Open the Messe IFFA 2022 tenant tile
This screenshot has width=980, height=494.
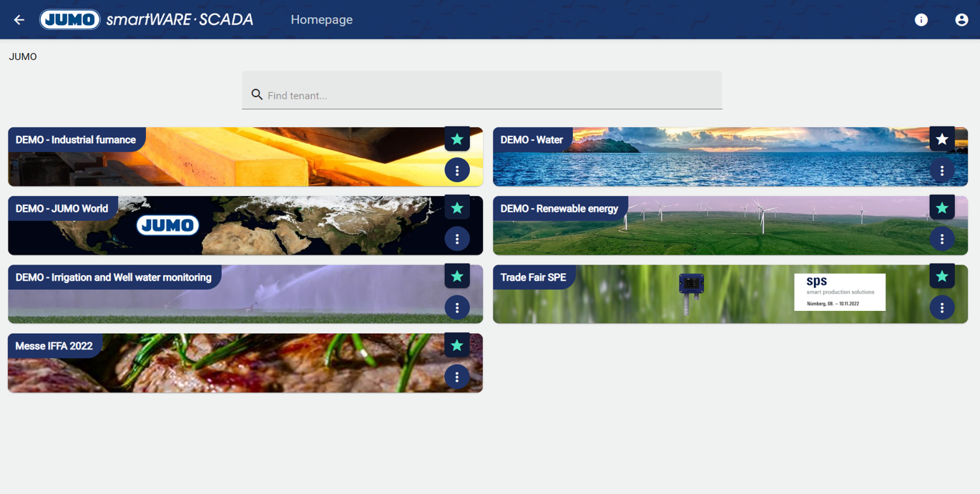coord(245,362)
